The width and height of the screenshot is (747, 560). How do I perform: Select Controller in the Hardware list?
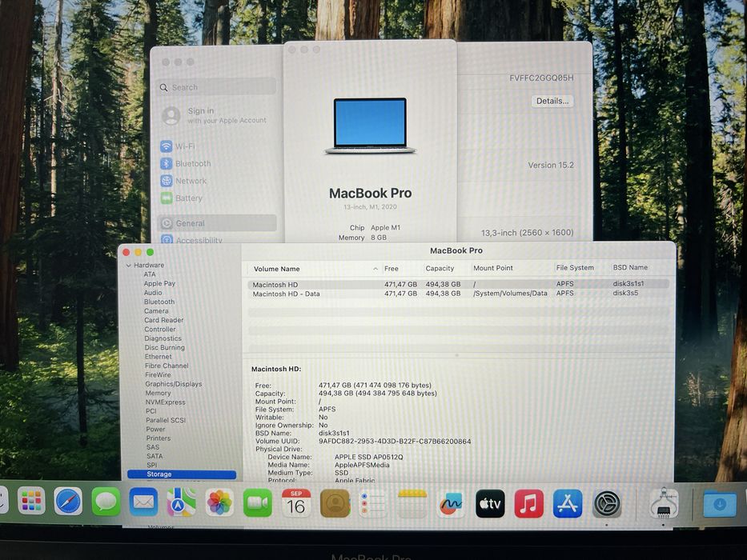click(x=160, y=329)
